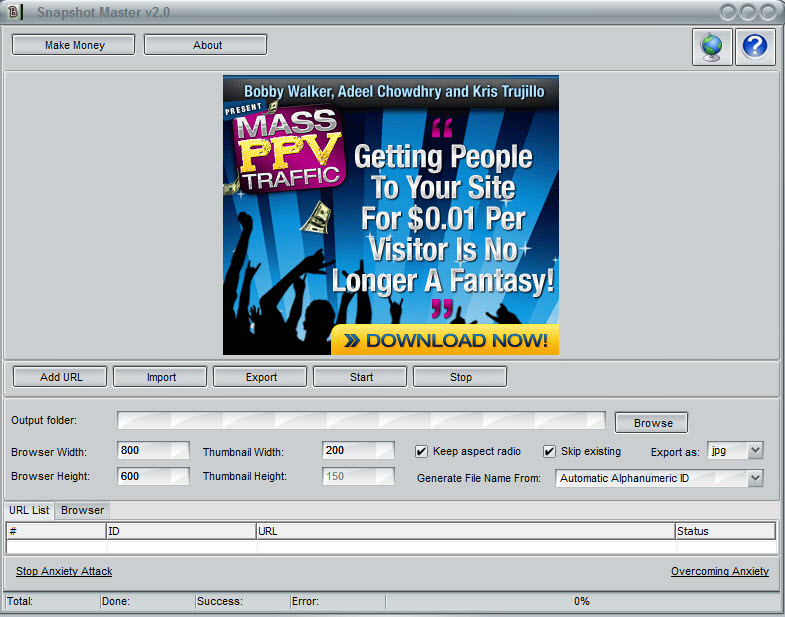
Task: Click the Total: status bar entry
Action: pos(52,601)
